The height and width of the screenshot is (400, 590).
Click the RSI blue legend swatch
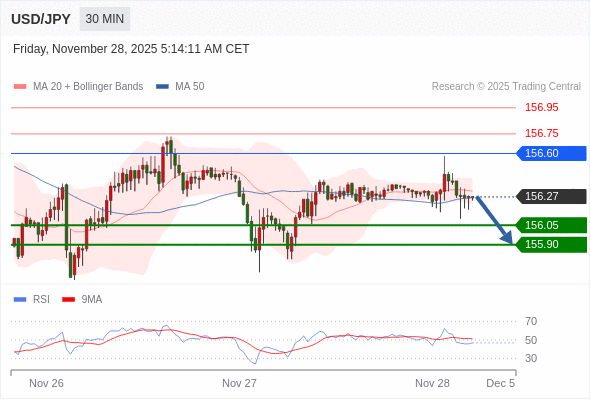pos(20,300)
